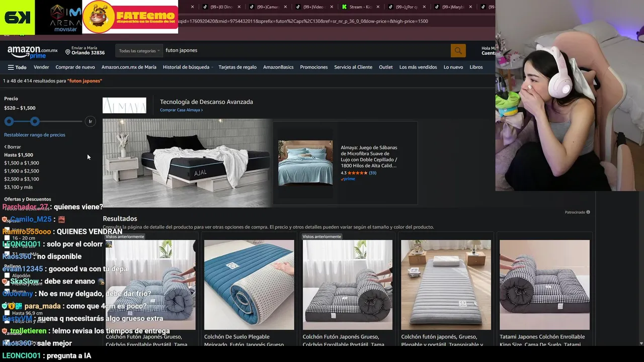The image size is (644, 362).
Task: Open 'AmazonBasics' nav item
Action: tap(278, 67)
